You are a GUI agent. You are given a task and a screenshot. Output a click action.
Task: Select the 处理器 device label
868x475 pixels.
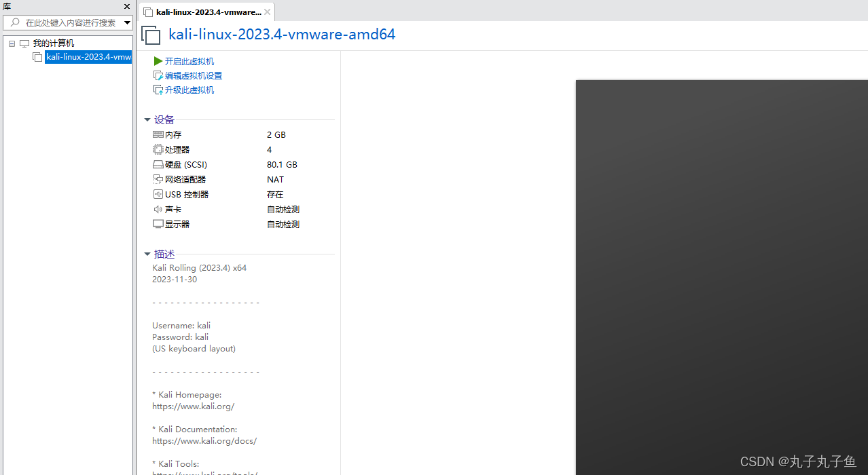[x=177, y=150]
